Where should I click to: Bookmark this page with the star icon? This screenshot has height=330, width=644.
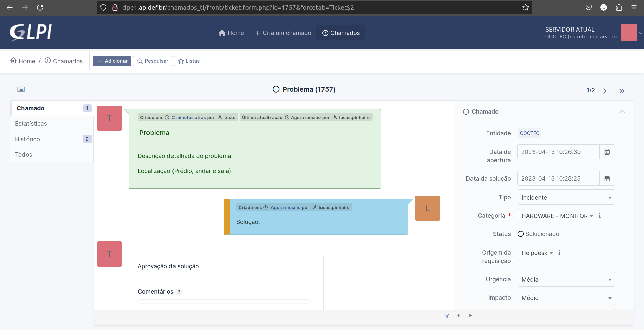[525, 7]
